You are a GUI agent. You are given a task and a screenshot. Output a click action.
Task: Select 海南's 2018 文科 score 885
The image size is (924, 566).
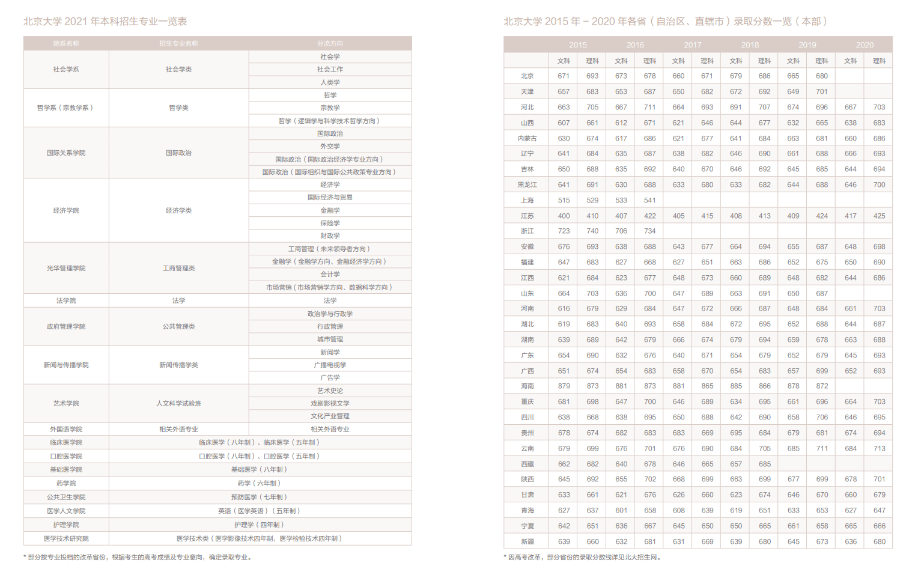coord(736,386)
